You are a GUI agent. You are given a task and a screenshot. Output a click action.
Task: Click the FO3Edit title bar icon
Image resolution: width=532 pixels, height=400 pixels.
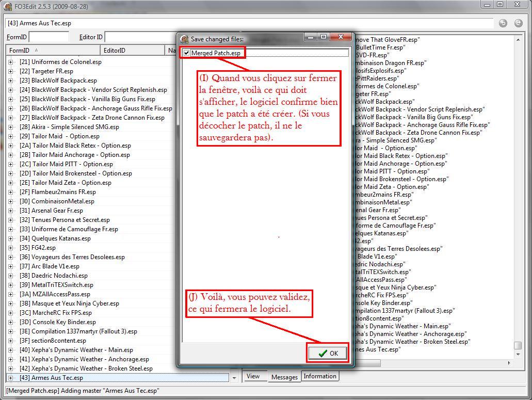tap(8, 6)
